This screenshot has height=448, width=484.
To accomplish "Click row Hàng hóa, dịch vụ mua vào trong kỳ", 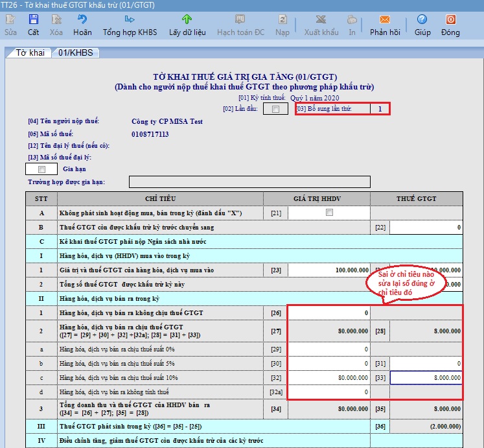I will click(244, 256).
